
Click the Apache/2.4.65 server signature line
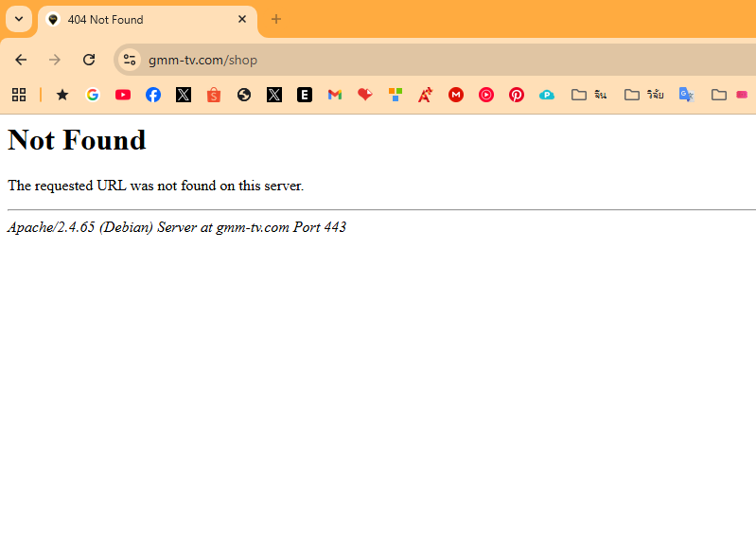[x=177, y=227]
